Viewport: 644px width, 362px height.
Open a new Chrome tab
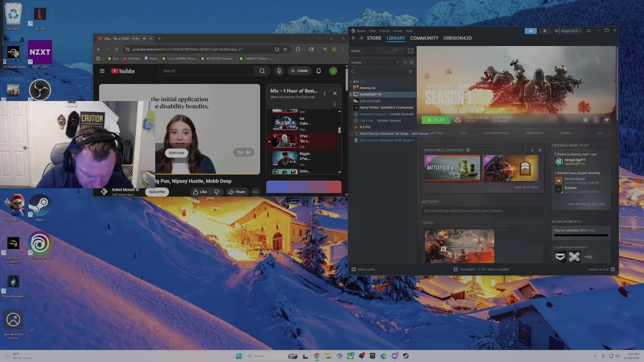[159, 38]
